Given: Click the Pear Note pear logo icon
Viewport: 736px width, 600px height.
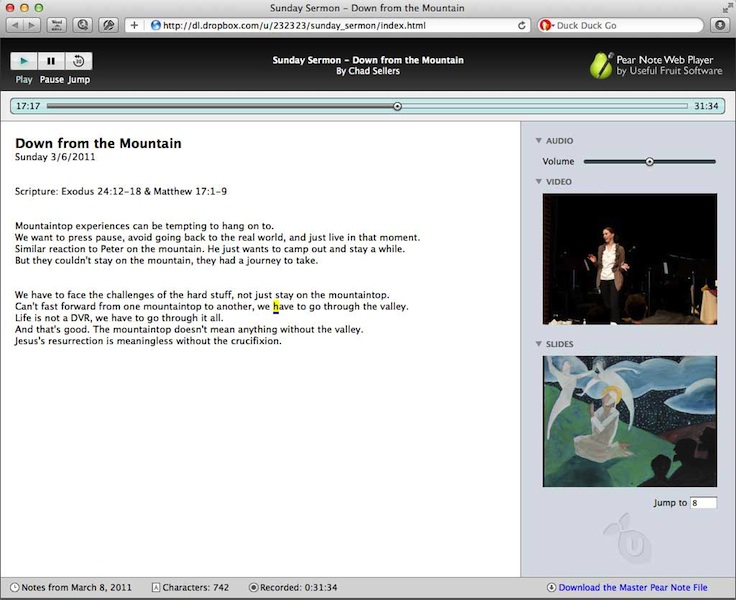Looking at the screenshot, I should [601, 65].
